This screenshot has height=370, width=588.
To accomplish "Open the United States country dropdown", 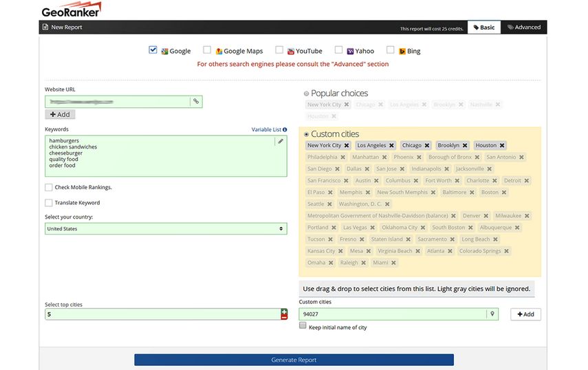I will (x=166, y=229).
